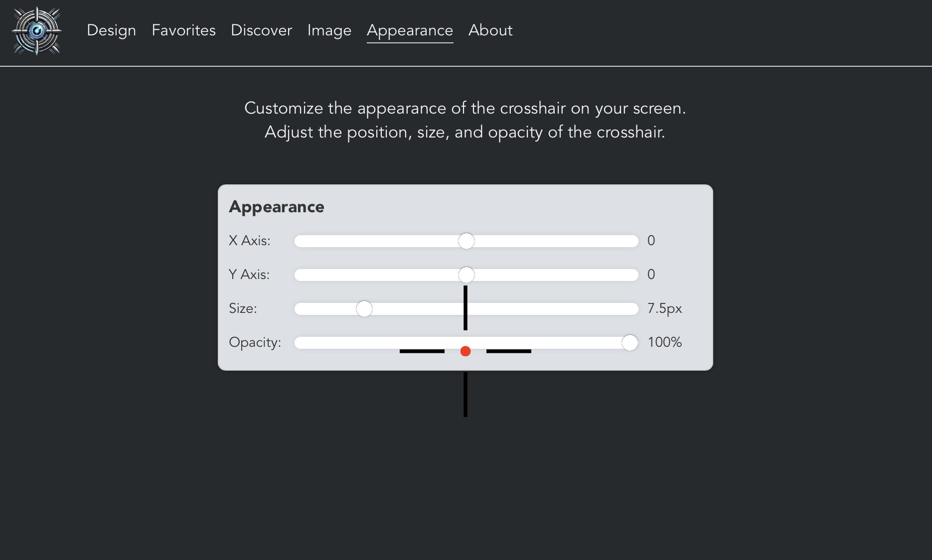Open the Design tab
Viewport: 932px width, 560px height.
pyautogui.click(x=111, y=30)
